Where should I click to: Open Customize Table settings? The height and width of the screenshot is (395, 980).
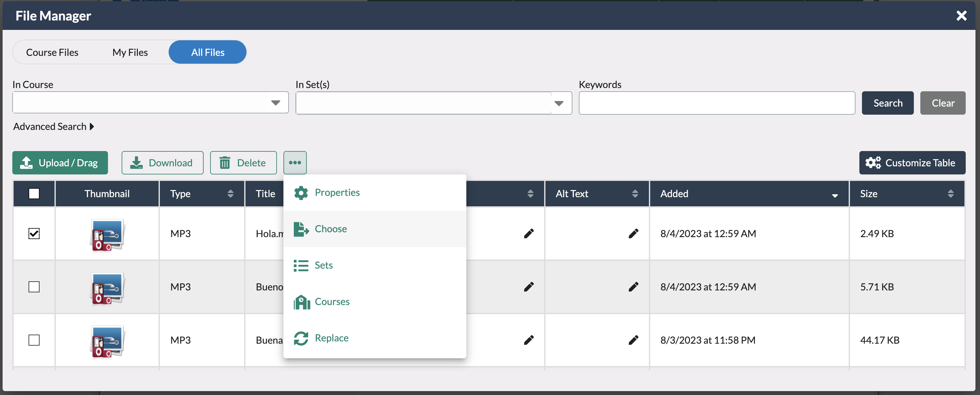[912, 163]
